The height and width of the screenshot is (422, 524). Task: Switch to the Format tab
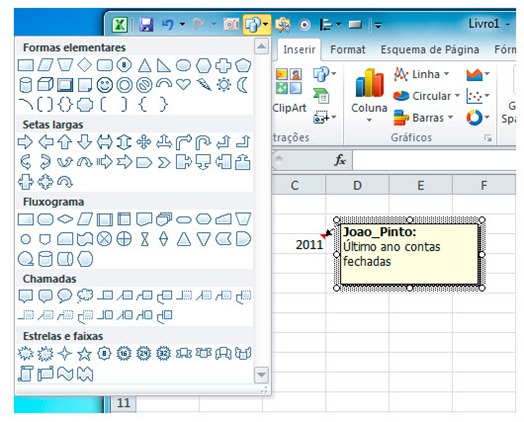[348, 50]
